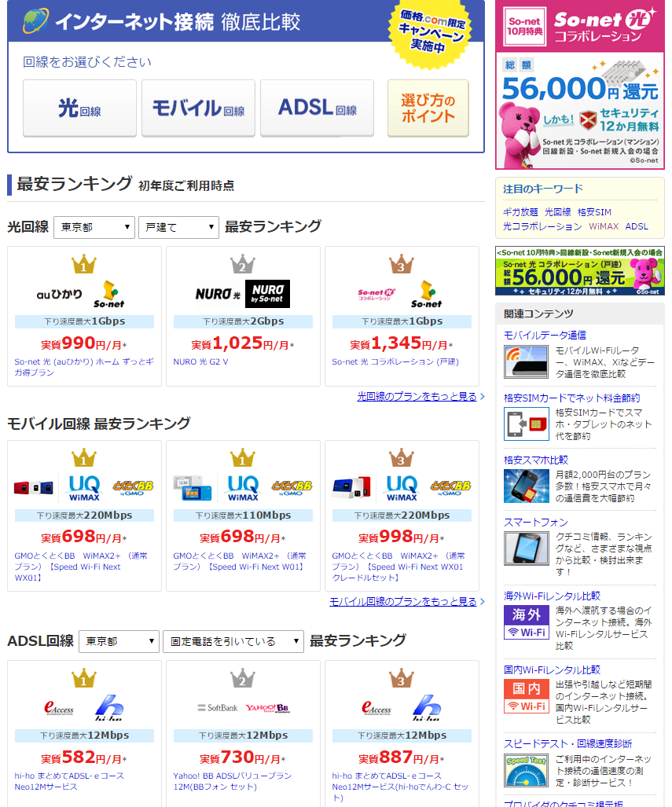Open 格安SIMカードでネット料金節約 link
Viewport: 672px width, 807px height.
pos(571,398)
